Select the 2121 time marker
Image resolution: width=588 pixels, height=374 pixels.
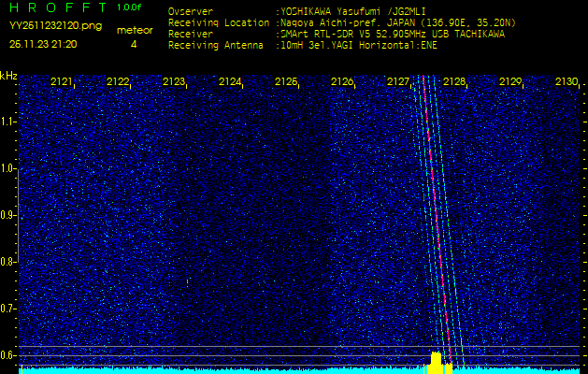tap(62, 82)
